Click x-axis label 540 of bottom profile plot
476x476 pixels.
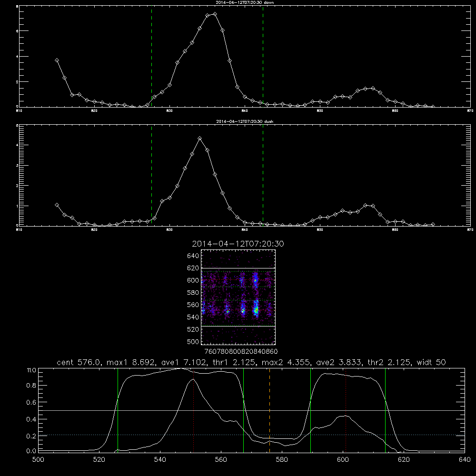point(160,460)
